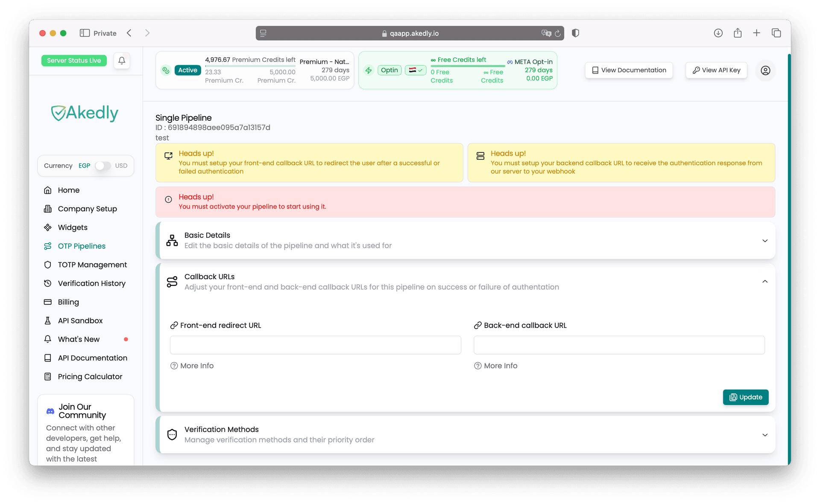The height and width of the screenshot is (504, 820).
Task: Click the Discord icon in Join Our Community
Action: pyautogui.click(x=50, y=411)
